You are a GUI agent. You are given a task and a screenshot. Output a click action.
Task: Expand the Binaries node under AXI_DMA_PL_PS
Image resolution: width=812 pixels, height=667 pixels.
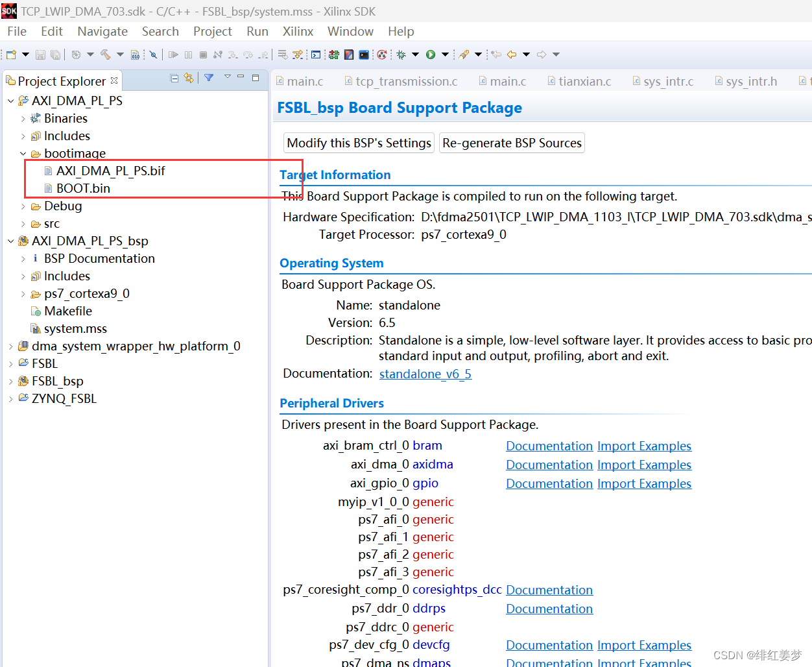22,118
